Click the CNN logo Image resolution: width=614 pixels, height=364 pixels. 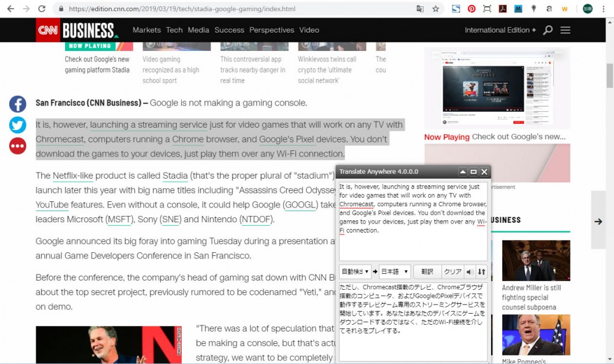point(48,29)
